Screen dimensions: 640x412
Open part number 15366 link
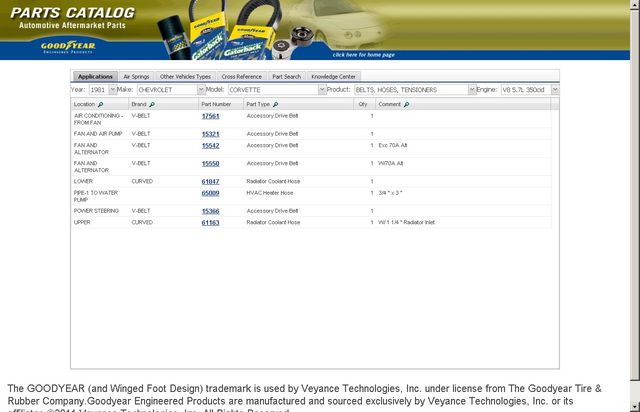[211, 211]
